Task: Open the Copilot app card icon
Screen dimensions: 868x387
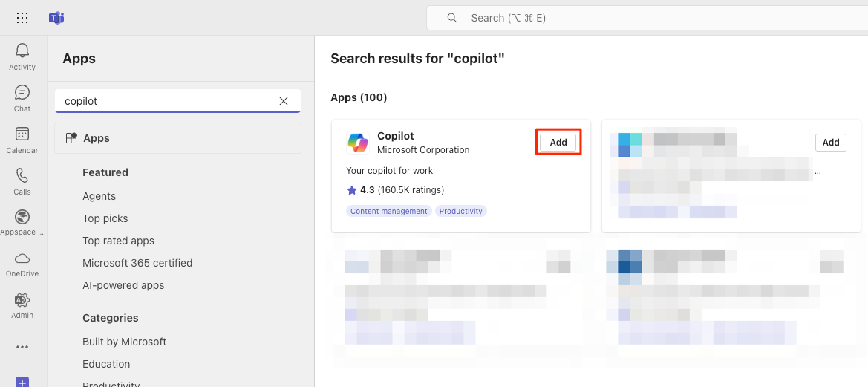Action: pos(358,143)
